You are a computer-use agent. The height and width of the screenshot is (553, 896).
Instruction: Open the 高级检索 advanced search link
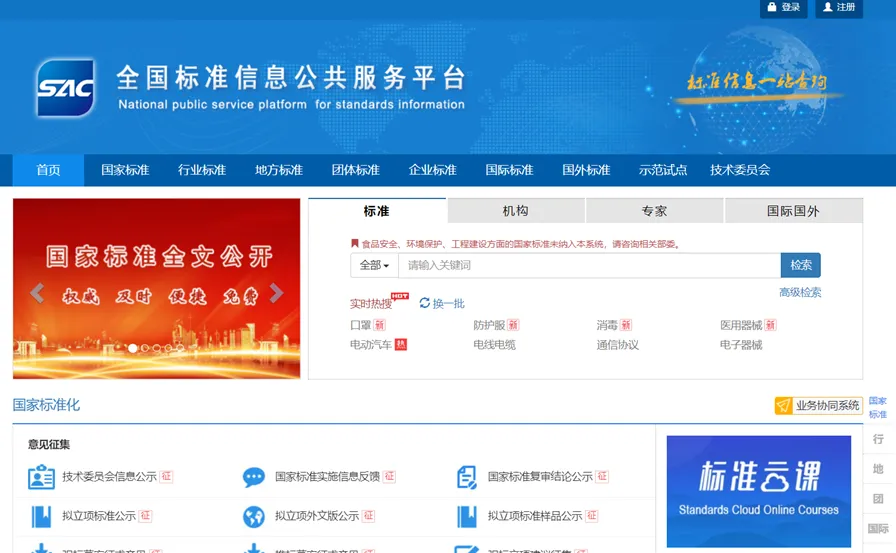[800, 292]
